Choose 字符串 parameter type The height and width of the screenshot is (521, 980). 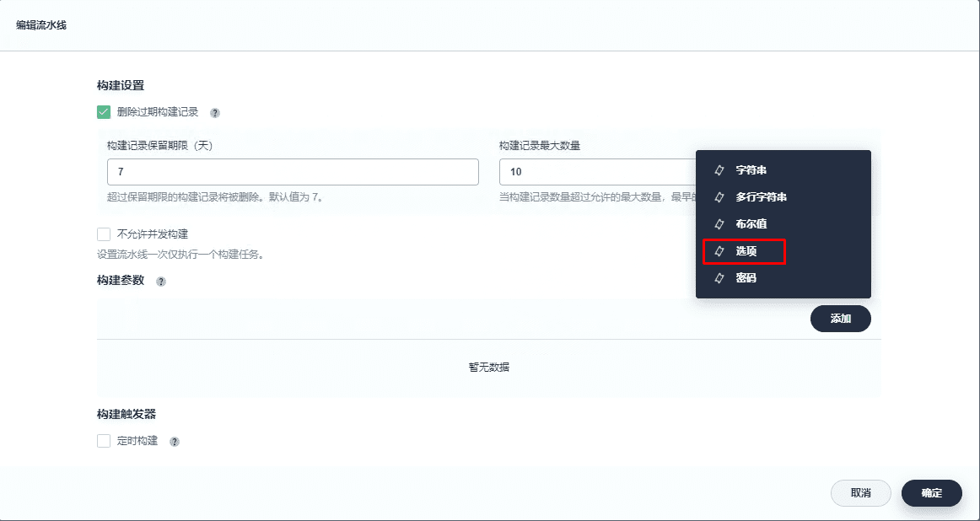click(783, 170)
